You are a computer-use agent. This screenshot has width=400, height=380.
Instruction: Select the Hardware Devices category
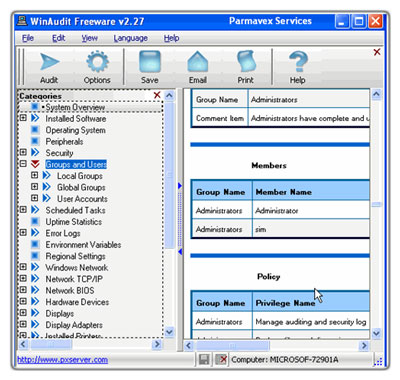tap(77, 302)
